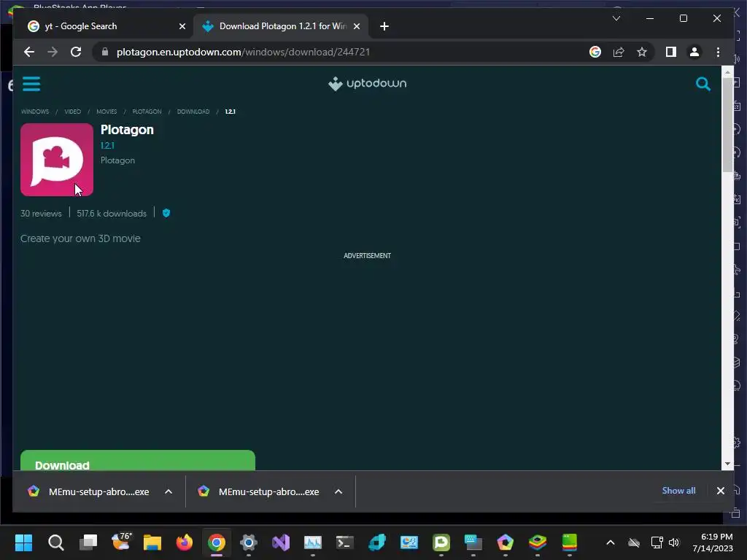This screenshot has width=747, height=560.
Task: Close the Download Plotagon tab
Action: [356, 26]
